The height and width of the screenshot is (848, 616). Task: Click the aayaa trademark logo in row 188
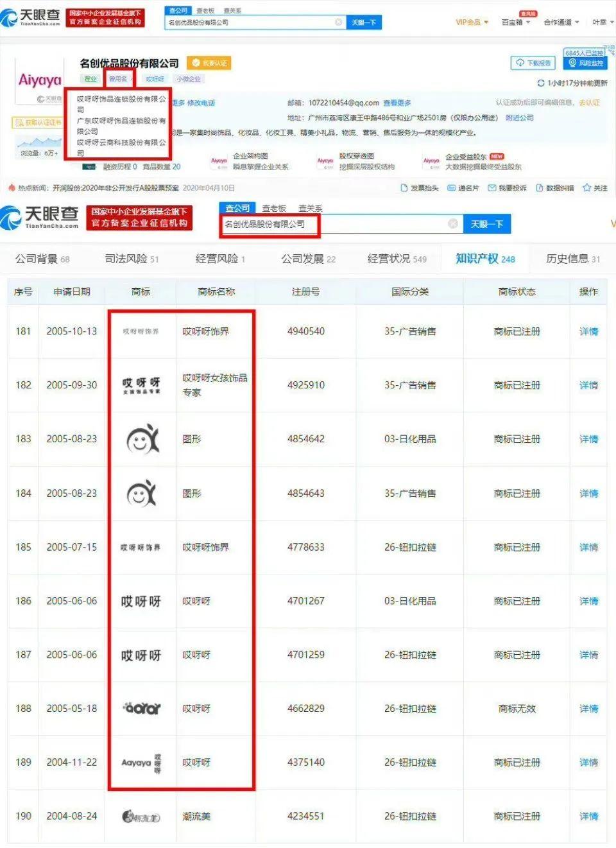pos(141,709)
